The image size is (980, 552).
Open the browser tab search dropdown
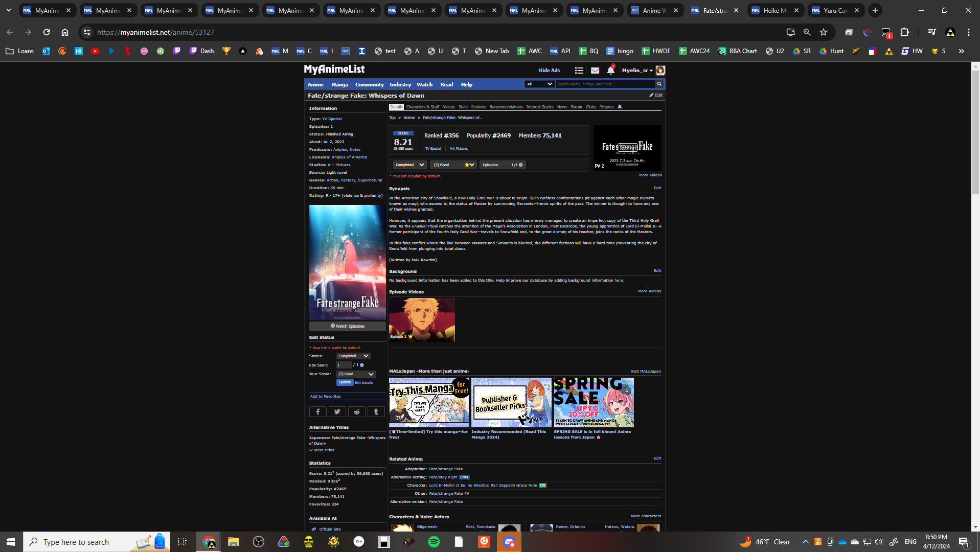click(9, 10)
